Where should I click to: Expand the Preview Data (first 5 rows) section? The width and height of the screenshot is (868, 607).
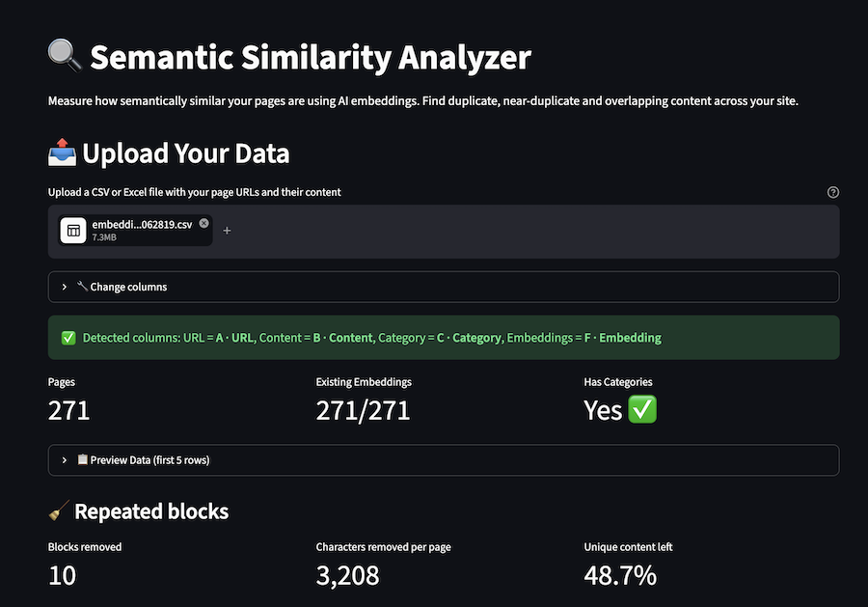pos(444,460)
